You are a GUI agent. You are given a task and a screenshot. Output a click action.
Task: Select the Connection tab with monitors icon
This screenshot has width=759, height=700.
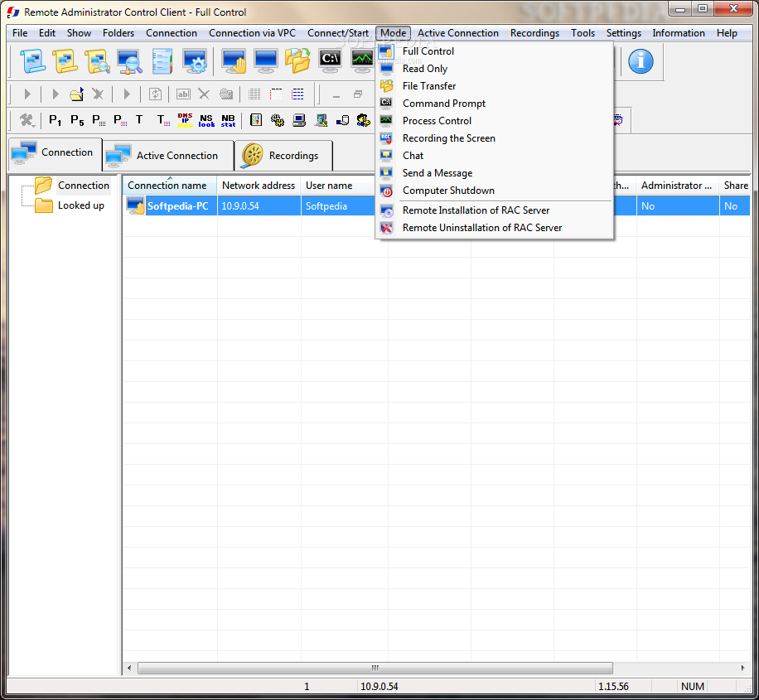click(55, 152)
